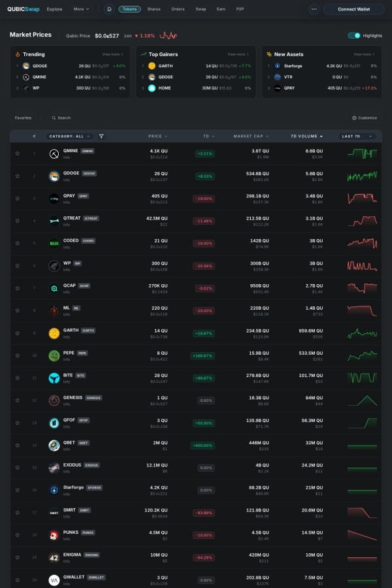Click the Customize button
The image size is (392, 588).
(x=365, y=118)
